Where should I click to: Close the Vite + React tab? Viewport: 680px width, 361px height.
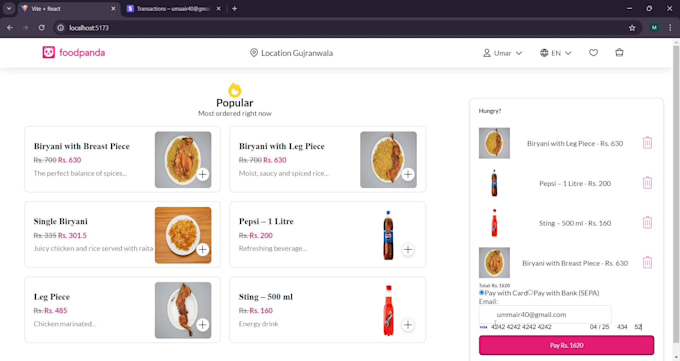[113, 9]
